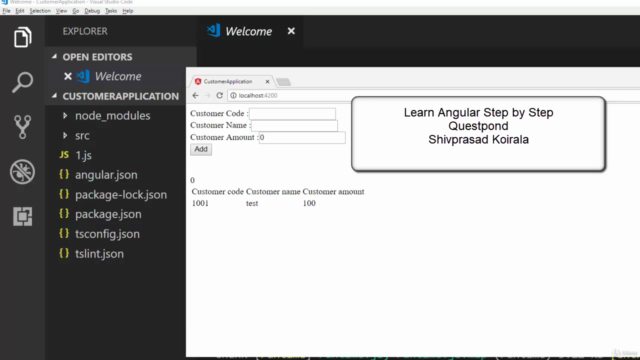640x360 pixels.
Task: Click the Customer name column header
Action: point(273,191)
